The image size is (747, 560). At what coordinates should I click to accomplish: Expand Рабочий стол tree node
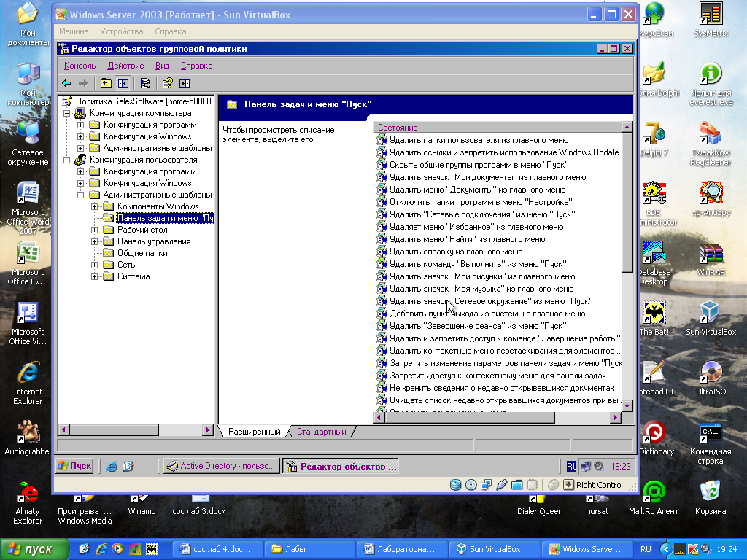click(95, 230)
